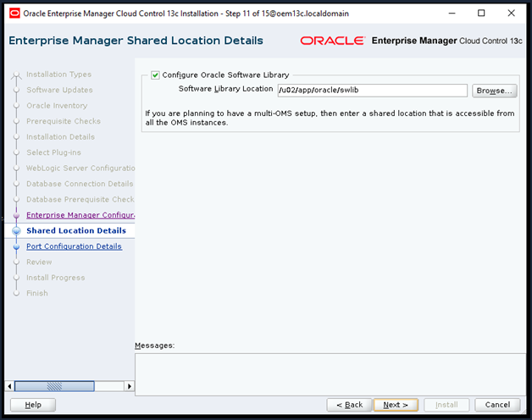Uncheck Configure Oracle Software Library checkbox
The width and height of the screenshot is (532, 420).
(x=155, y=75)
